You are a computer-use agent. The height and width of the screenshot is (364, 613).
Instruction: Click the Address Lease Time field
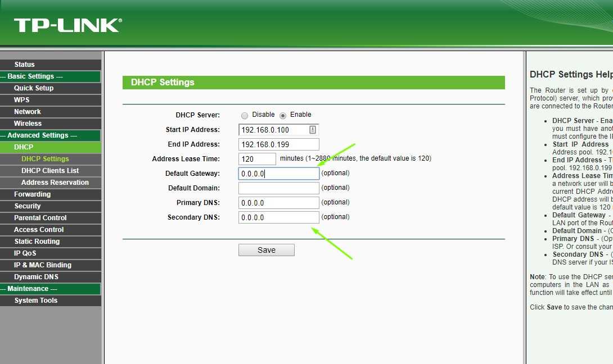tap(257, 159)
